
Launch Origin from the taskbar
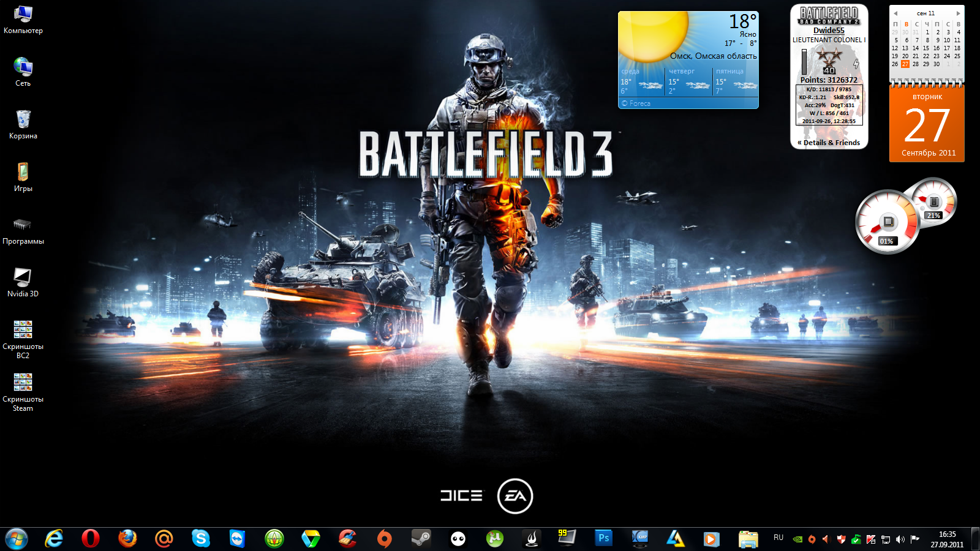point(385,539)
